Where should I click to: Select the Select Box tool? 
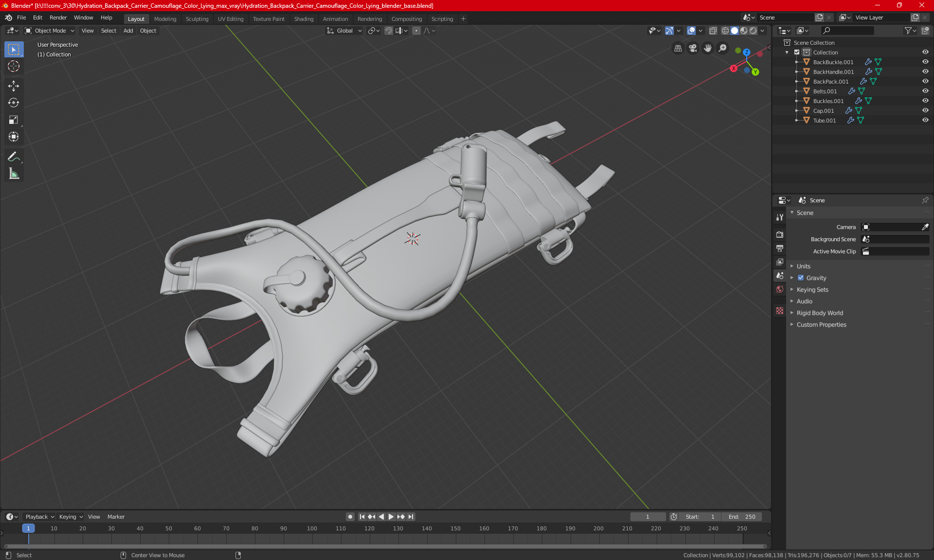pos(14,50)
